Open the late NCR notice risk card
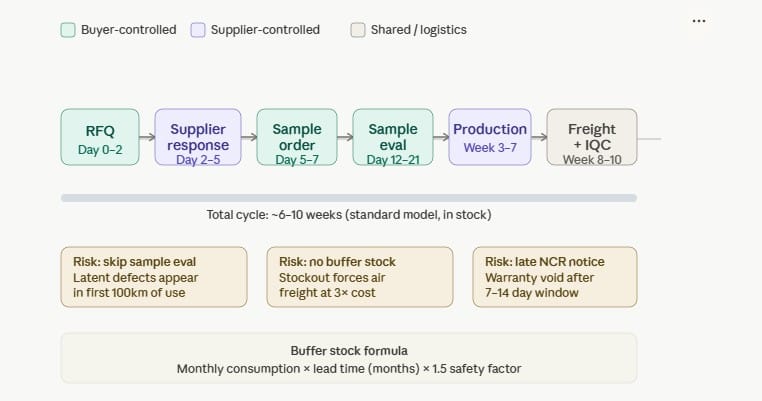Image resolution: width=762 pixels, height=401 pixels. pyautogui.click(x=554, y=277)
